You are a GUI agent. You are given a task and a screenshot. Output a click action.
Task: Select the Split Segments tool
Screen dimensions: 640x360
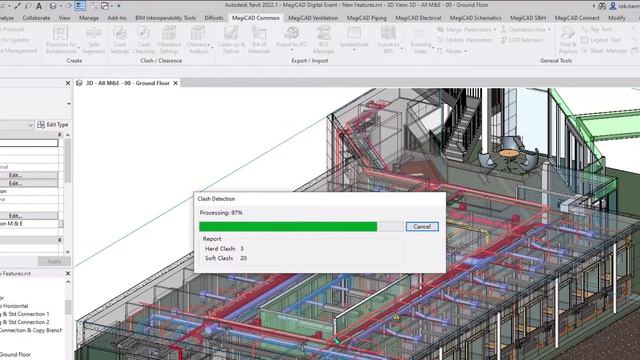[93, 40]
